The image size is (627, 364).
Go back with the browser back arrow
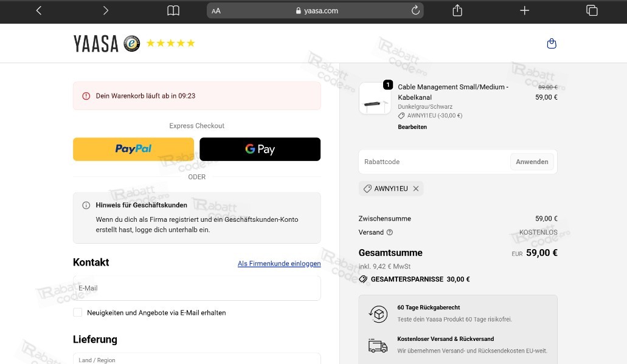[39, 11]
